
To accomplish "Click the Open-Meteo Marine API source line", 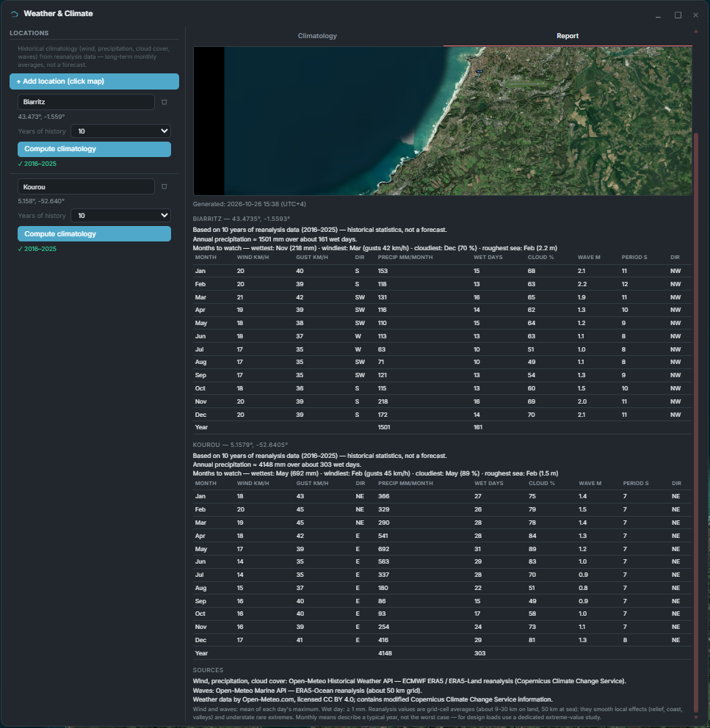I will 307,691.
